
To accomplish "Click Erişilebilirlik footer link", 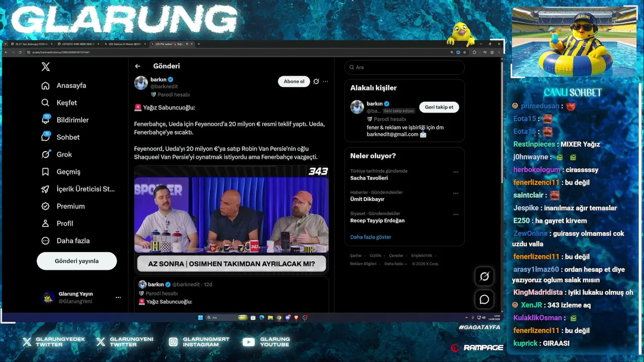I will pyautogui.click(x=422, y=255).
